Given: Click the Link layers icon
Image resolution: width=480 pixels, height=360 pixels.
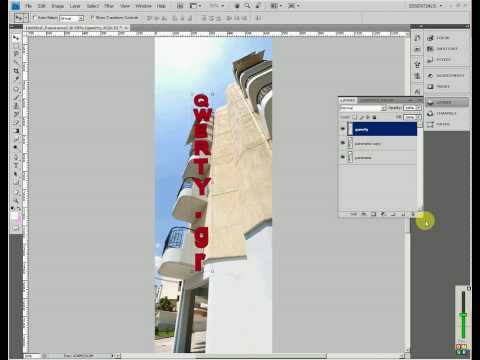Looking at the screenshot, I should 354,214.
